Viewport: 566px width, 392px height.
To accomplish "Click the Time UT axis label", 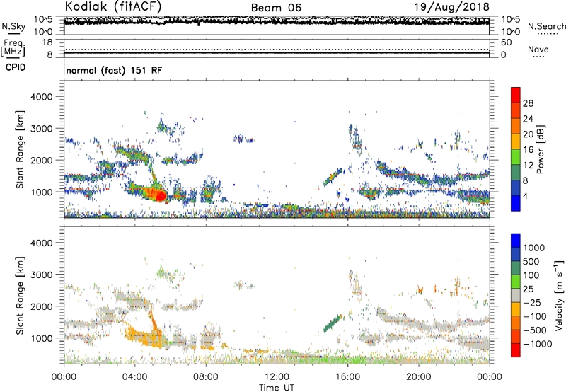I will click(x=277, y=388).
